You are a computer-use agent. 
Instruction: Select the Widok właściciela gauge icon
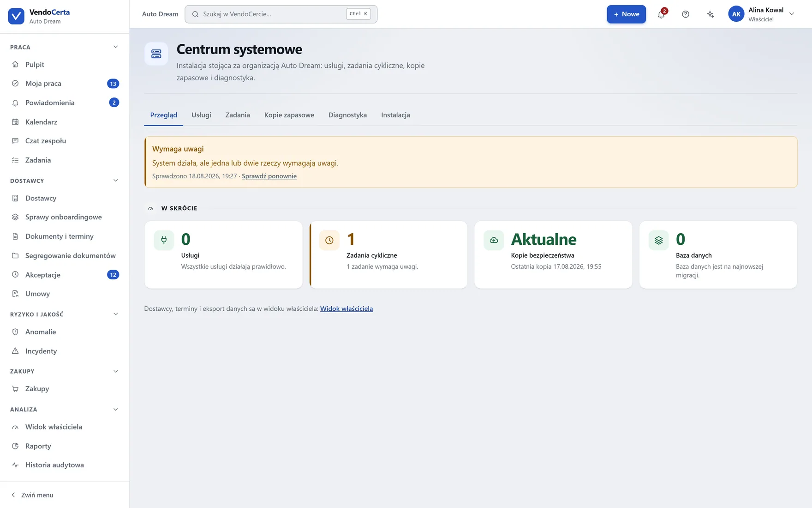[15, 427]
